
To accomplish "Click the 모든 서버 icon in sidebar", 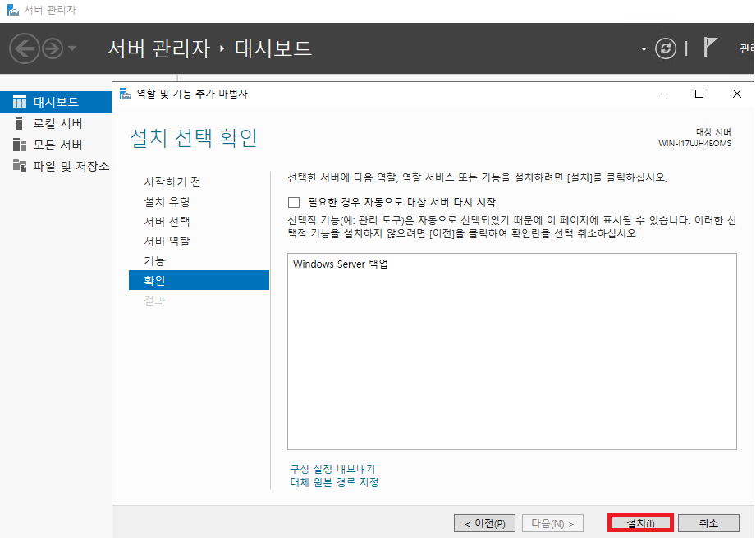I will 20,145.
